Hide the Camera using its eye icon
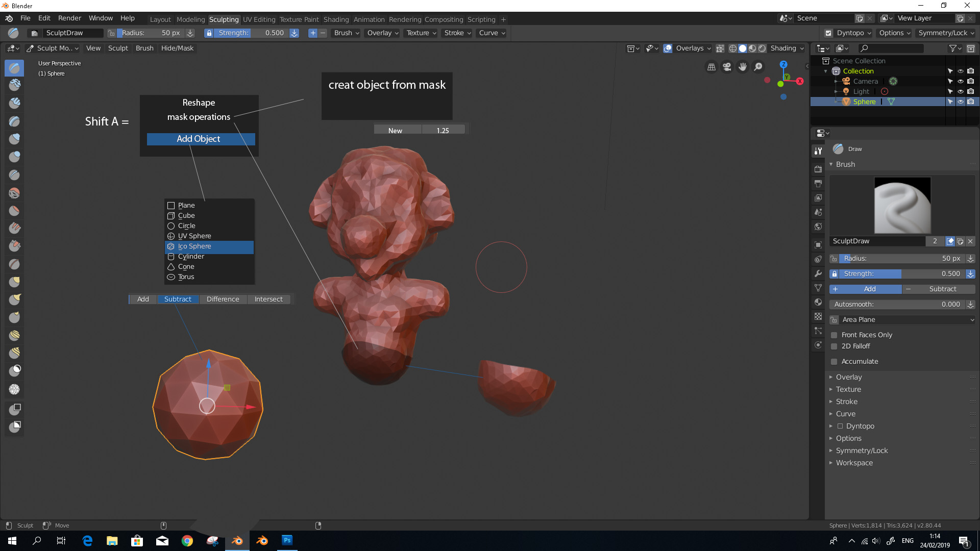The height and width of the screenshot is (551, 980). click(960, 81)
